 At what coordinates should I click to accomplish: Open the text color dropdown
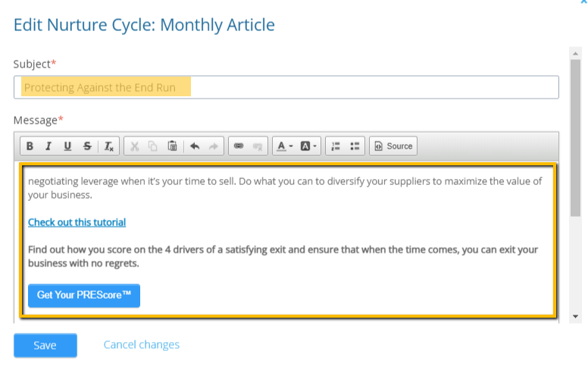pyautogui.click(x=285, y=146)
